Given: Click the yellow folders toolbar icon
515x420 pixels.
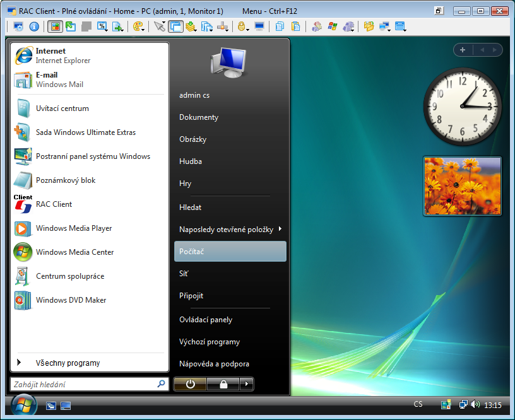Looking at the screenshot, I should 369,26.
